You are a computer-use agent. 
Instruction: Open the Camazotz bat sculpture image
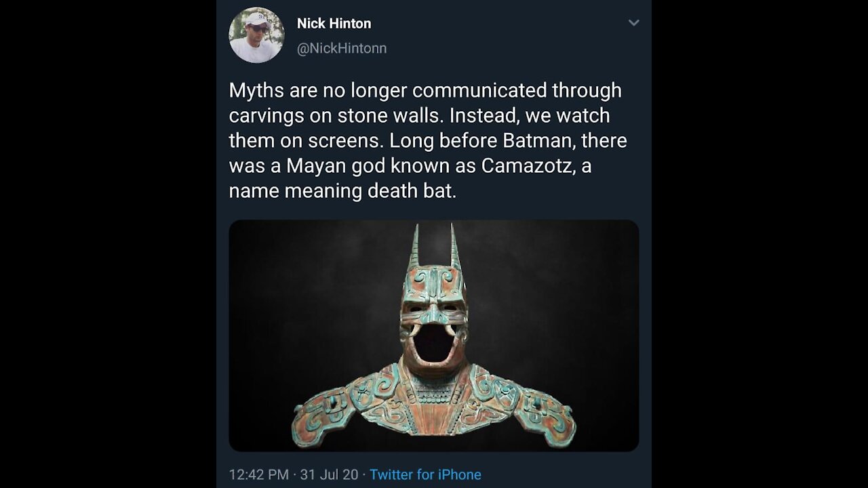[x=434, y=335]
